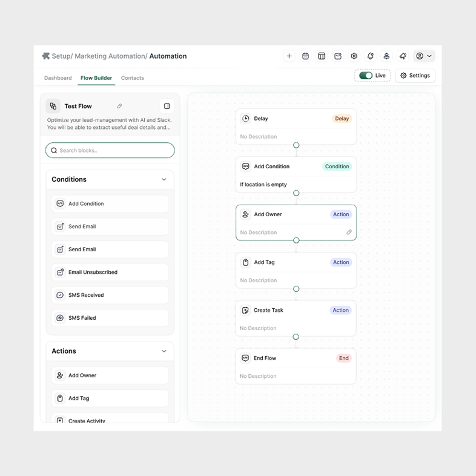Click the plus icon in top toolbar
Screen dimensions: 476x476
pos(289,56)
